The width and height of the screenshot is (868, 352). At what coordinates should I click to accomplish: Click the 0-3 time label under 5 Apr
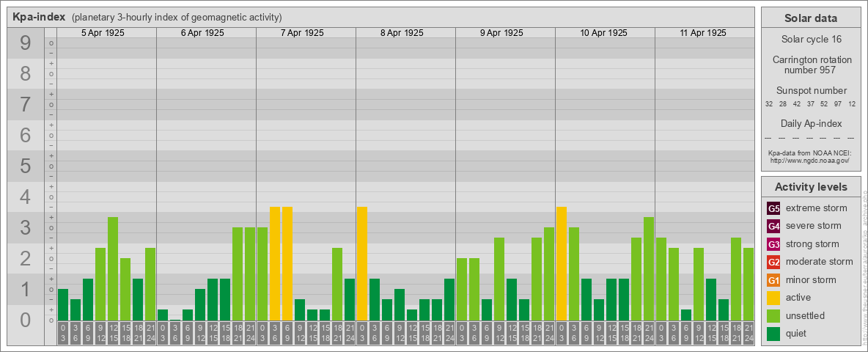point(63,332)
